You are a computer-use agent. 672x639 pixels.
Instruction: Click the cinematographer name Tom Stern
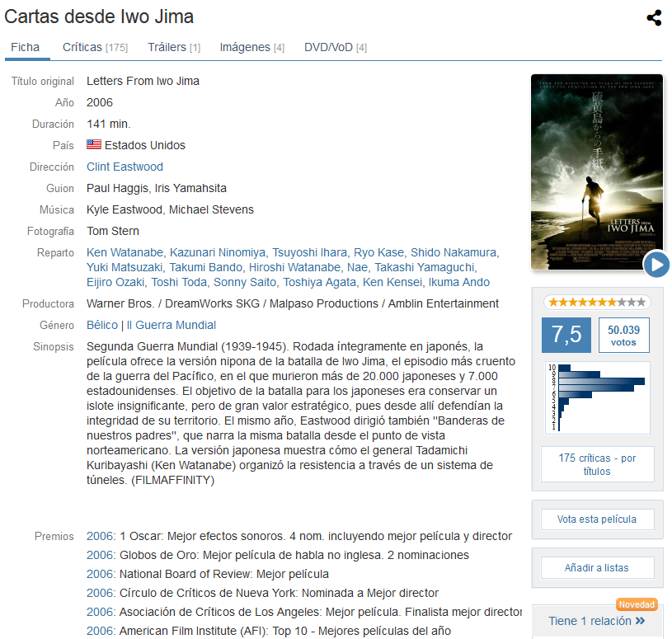point(113,231)
